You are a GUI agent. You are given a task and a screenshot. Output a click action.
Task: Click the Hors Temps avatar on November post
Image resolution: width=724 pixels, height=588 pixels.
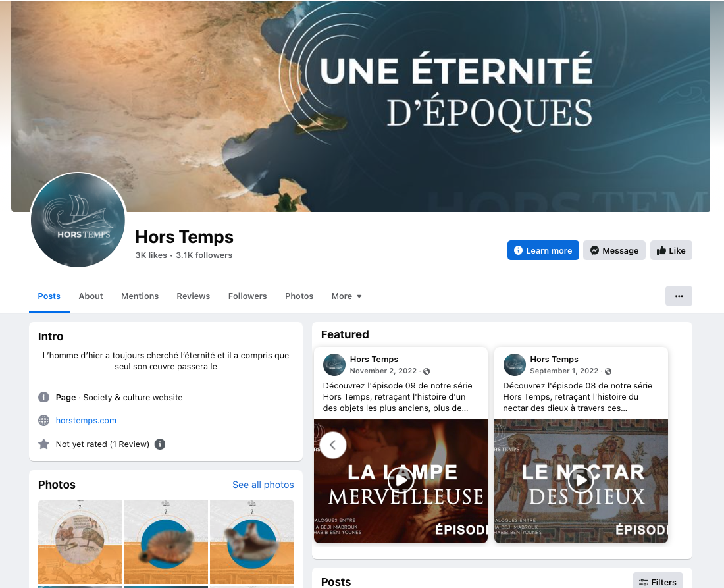point(334,364)
